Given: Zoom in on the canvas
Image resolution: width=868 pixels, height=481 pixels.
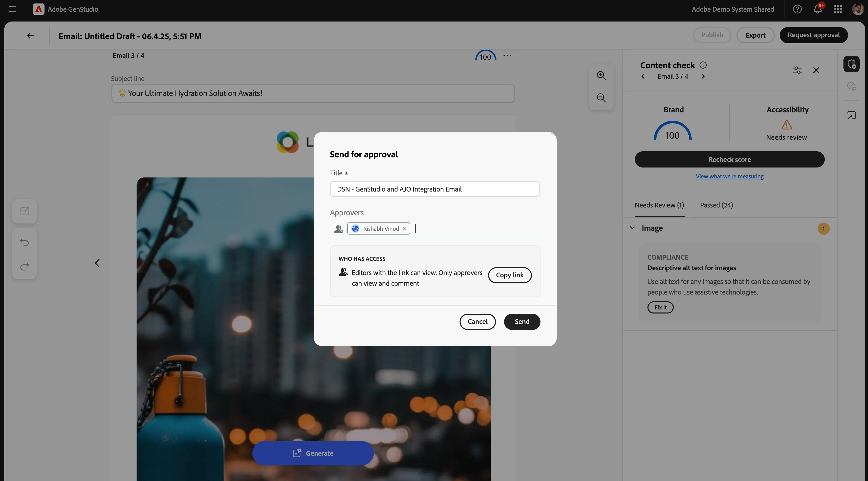Looking at the screenshot, I should (x=601, y=75).
